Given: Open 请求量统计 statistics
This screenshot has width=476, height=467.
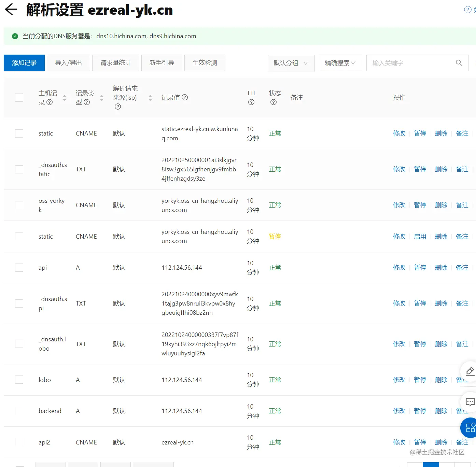Looking at the screenshot, I should [x=116, y=63].
